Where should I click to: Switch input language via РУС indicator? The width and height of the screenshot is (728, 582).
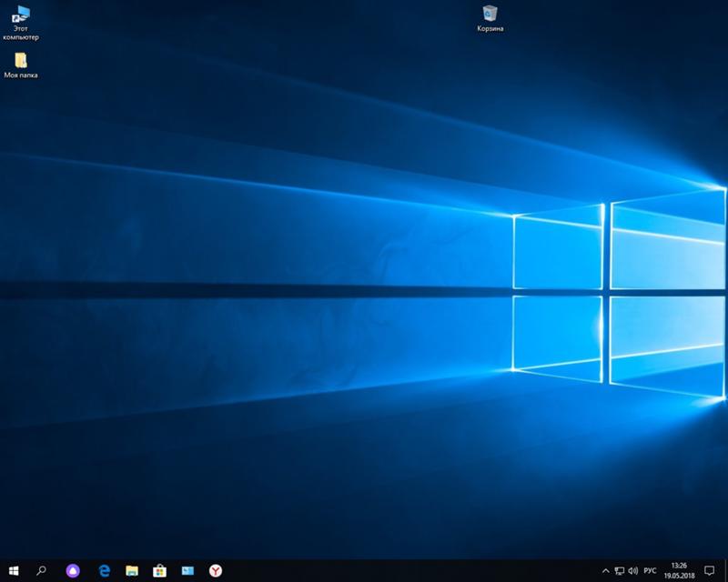coord(650,570)
